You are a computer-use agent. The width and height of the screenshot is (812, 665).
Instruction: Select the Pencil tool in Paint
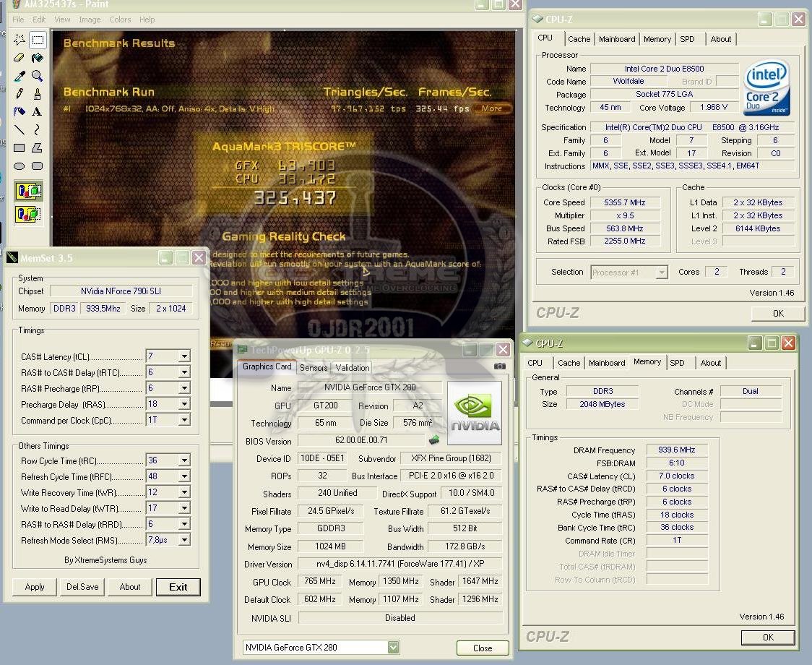pos(20,94)
